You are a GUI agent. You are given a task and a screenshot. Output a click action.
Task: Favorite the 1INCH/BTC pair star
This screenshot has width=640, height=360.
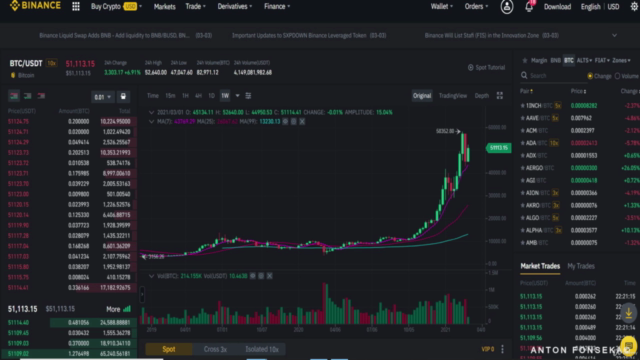(522, 106)
